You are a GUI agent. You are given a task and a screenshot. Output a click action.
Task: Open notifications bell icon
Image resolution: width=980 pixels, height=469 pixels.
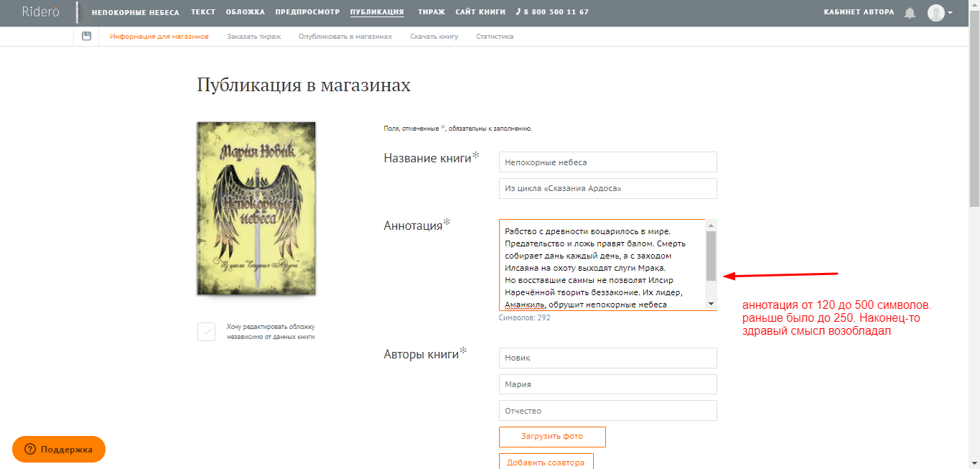(x=910, y=13)
